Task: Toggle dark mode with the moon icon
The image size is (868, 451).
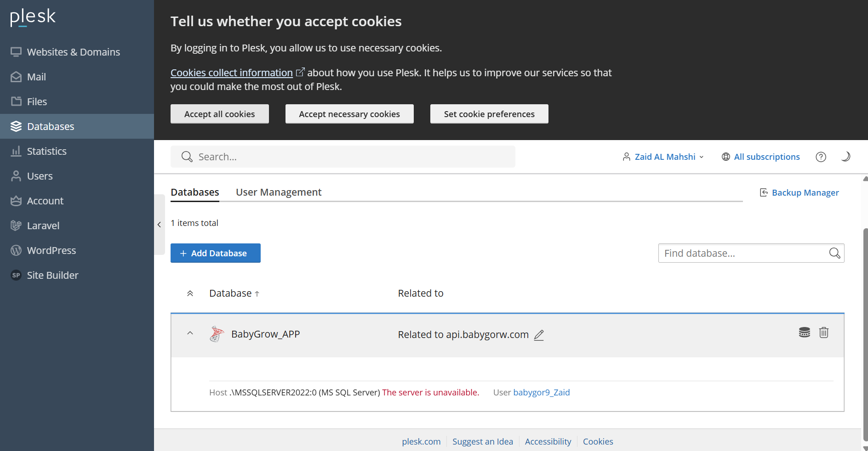Action: pyautogui.click(x=845, y=157)
